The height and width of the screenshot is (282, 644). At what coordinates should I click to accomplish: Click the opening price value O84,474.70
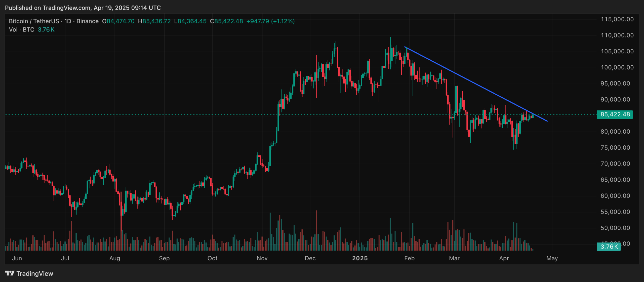(x=118, y=21)
